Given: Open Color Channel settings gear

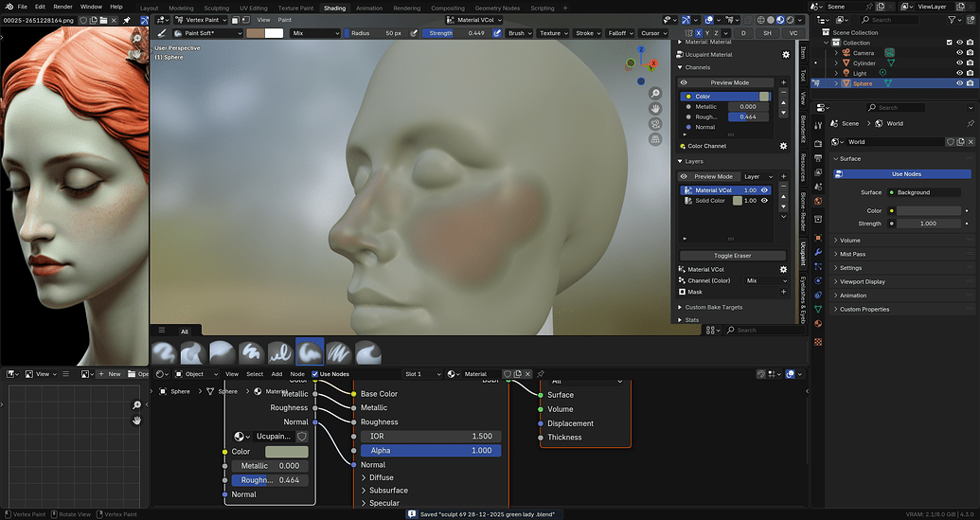Looking at the screenshot, I should 783,146.
